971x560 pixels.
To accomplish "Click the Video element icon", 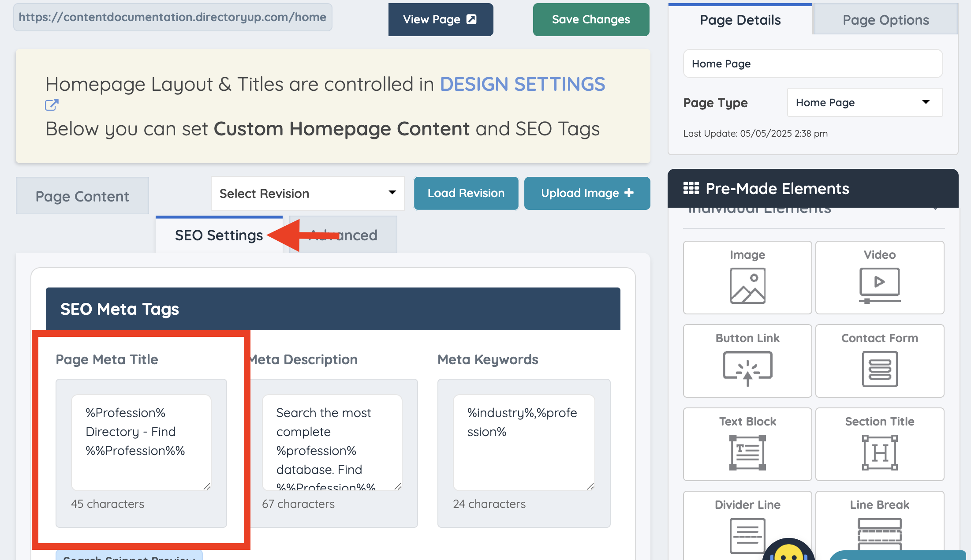I will [x=879, y=285].
